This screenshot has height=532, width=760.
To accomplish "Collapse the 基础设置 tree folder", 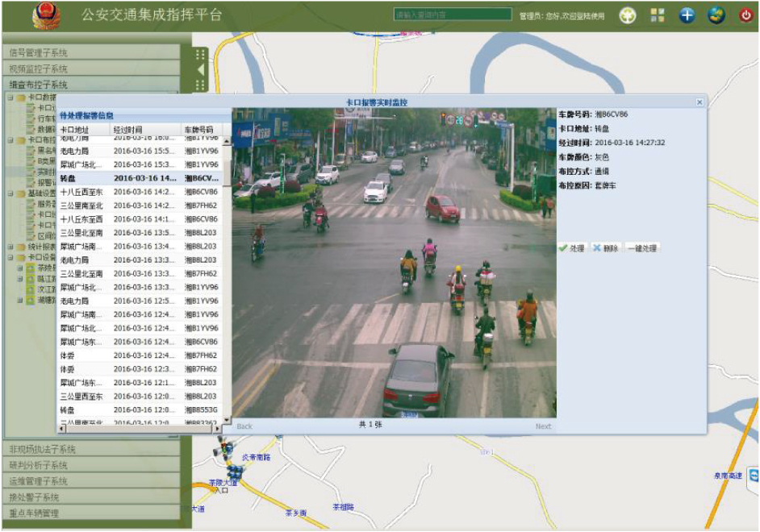I will (10, 193).
